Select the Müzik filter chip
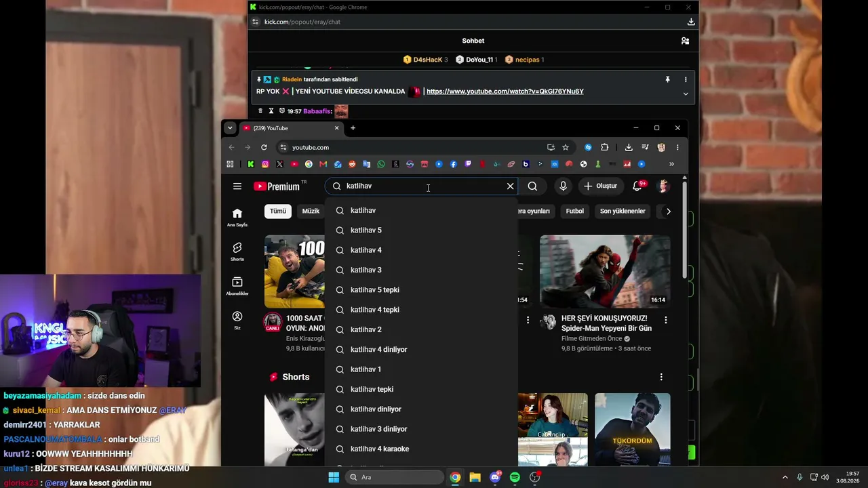868x488 pixels. pyautogui.click(x=311, y=211)
